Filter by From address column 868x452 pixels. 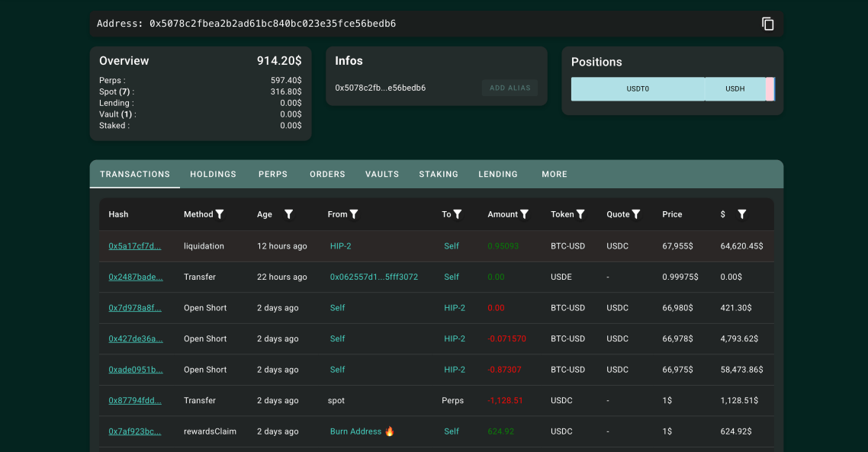[354, 215]
